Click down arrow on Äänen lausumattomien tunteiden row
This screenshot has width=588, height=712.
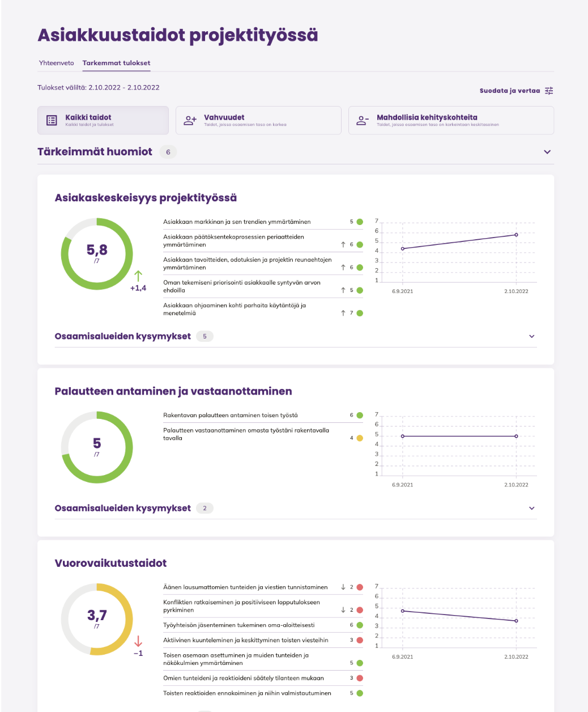point(343,587)
